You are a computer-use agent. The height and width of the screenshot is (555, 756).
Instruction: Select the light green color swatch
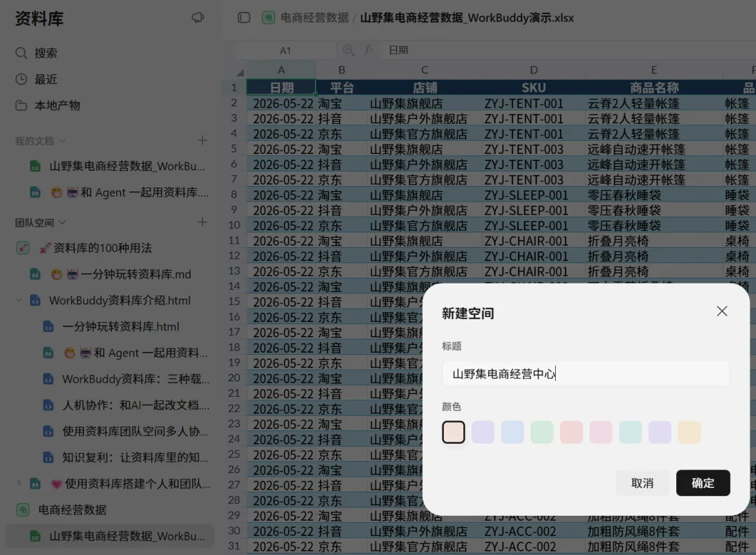pyautogui.click(x=542, y=432)
